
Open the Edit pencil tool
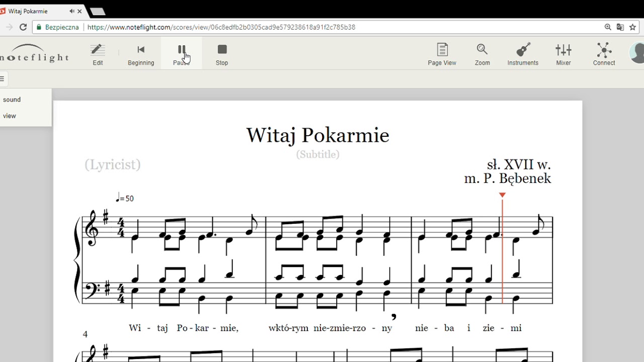(98, 54)
